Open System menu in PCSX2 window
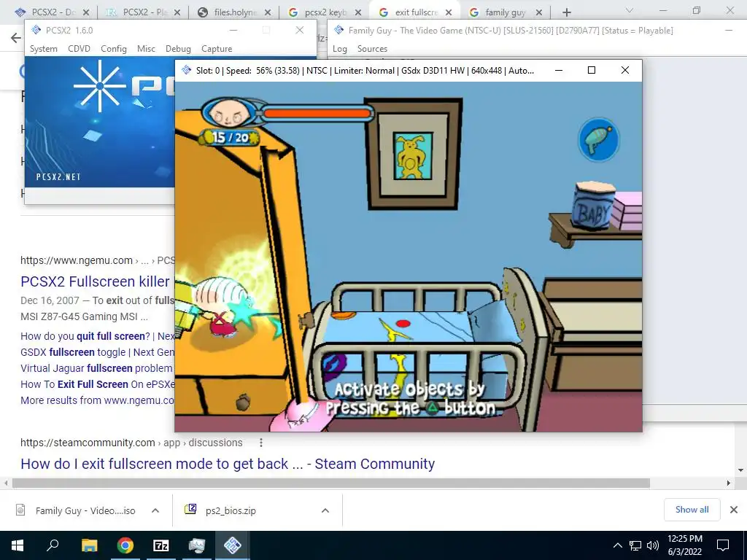This screenshot has width=747, height=560. point(43,49)
